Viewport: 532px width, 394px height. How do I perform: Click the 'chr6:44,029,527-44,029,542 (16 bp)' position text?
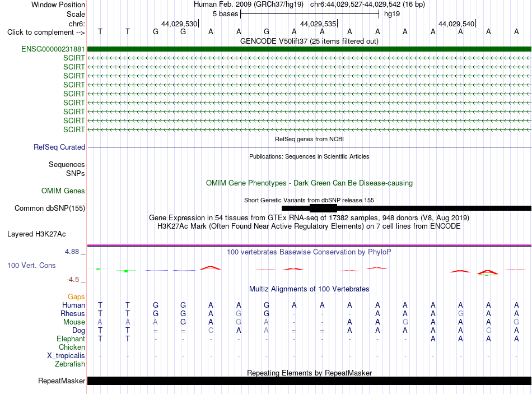(367, 4)
